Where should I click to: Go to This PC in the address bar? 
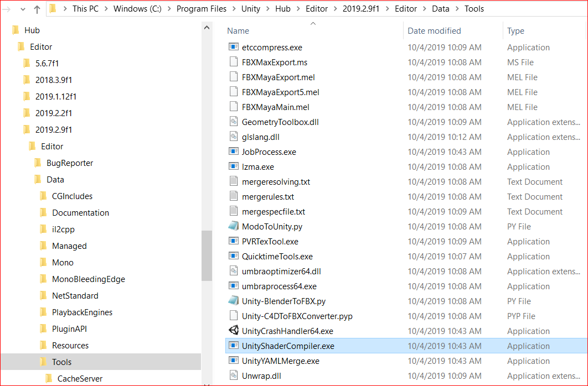click(85, 9)
